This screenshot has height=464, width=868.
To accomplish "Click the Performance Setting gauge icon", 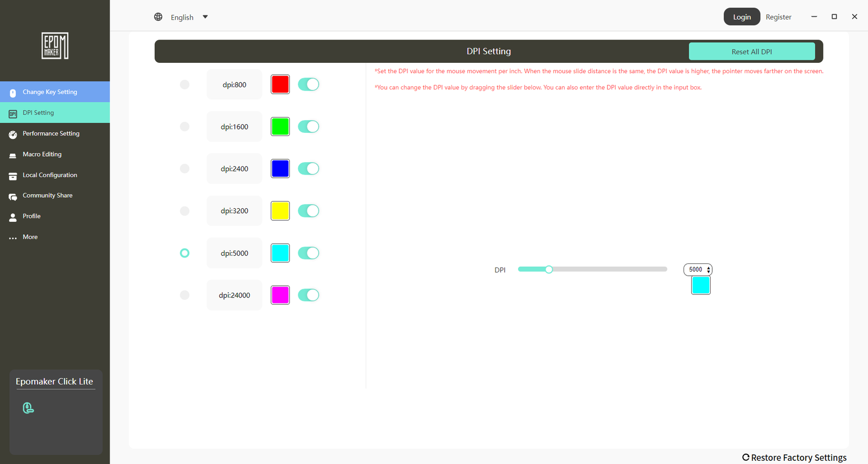I will point(13,134).
